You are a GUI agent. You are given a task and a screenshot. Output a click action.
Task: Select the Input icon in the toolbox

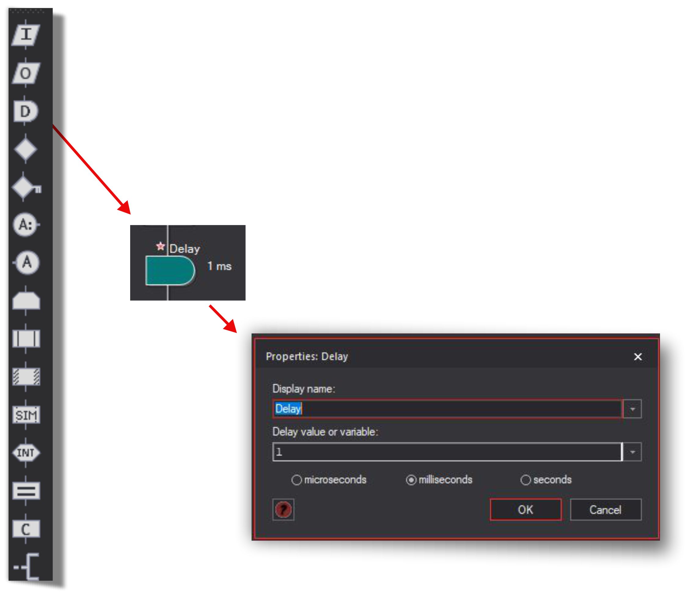26,35
